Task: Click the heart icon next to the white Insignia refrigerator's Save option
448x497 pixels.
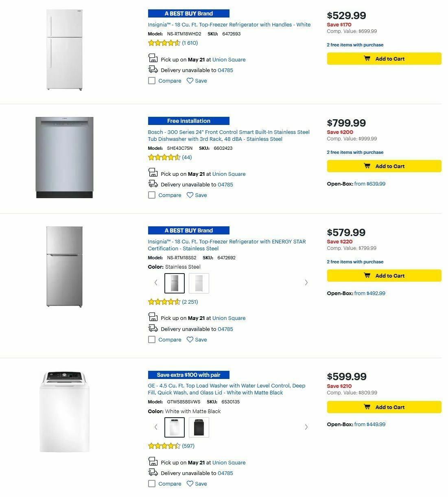Action: click(x=190, y=81)
